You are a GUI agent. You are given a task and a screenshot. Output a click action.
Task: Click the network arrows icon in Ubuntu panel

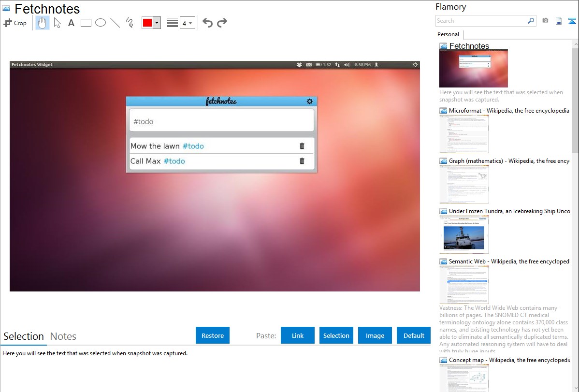coord(337,65)
